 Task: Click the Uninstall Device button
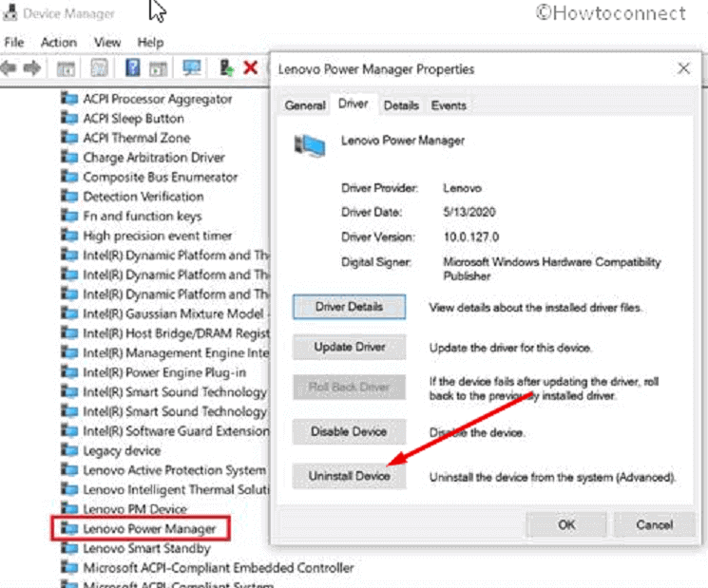coord(349,476)
